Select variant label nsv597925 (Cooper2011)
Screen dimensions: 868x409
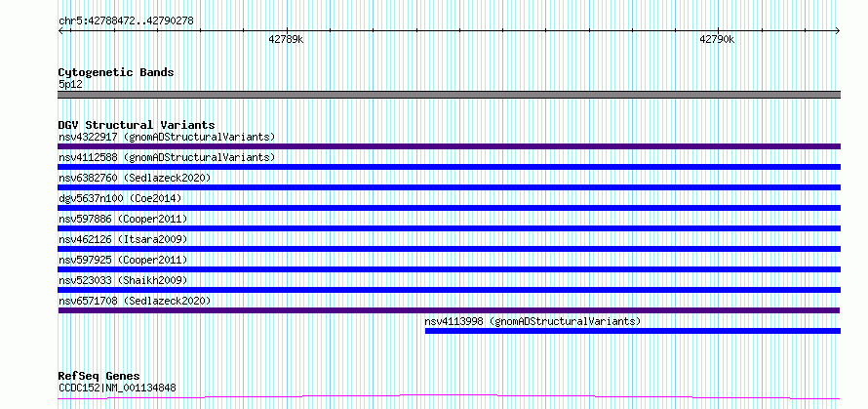point(123,260)
